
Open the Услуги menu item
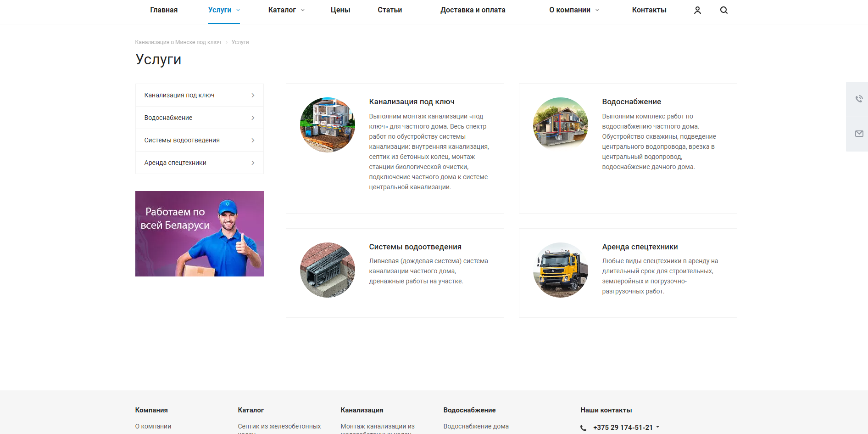(x=220, y=10)
